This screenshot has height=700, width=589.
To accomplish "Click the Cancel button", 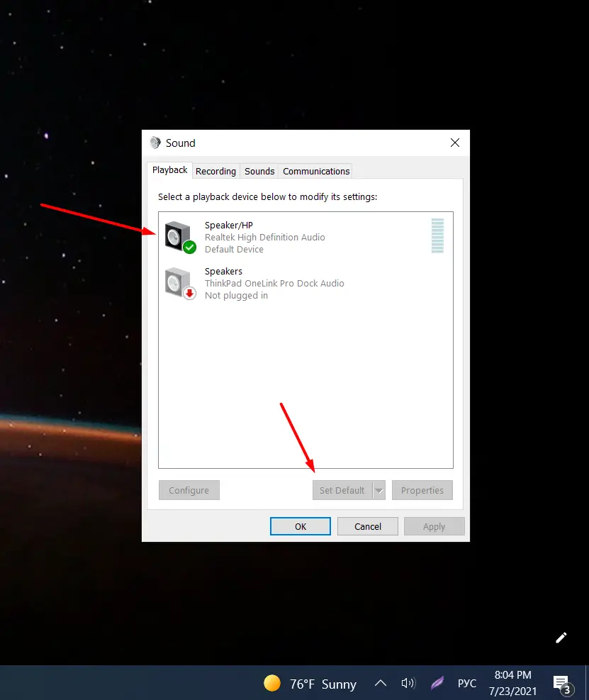I will (368, 526).
